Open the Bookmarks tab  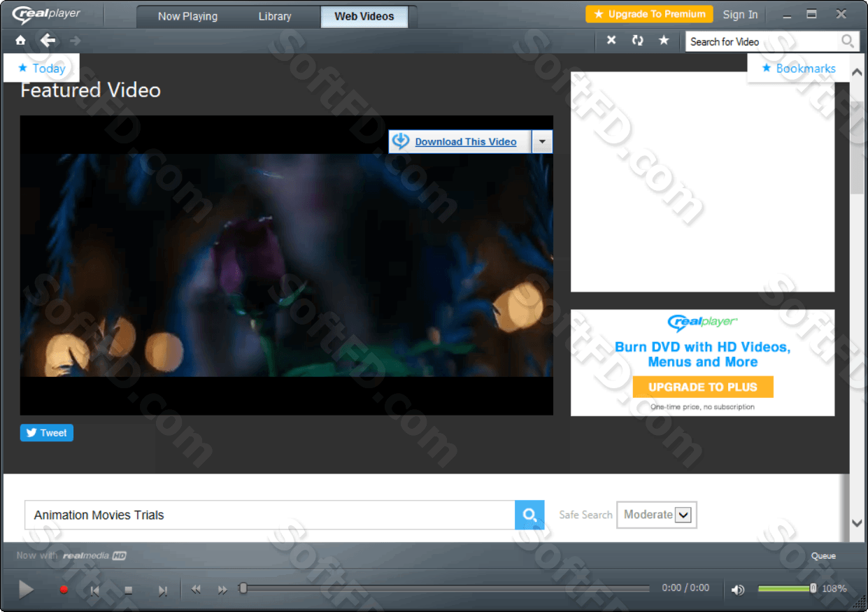click(798, 68)
